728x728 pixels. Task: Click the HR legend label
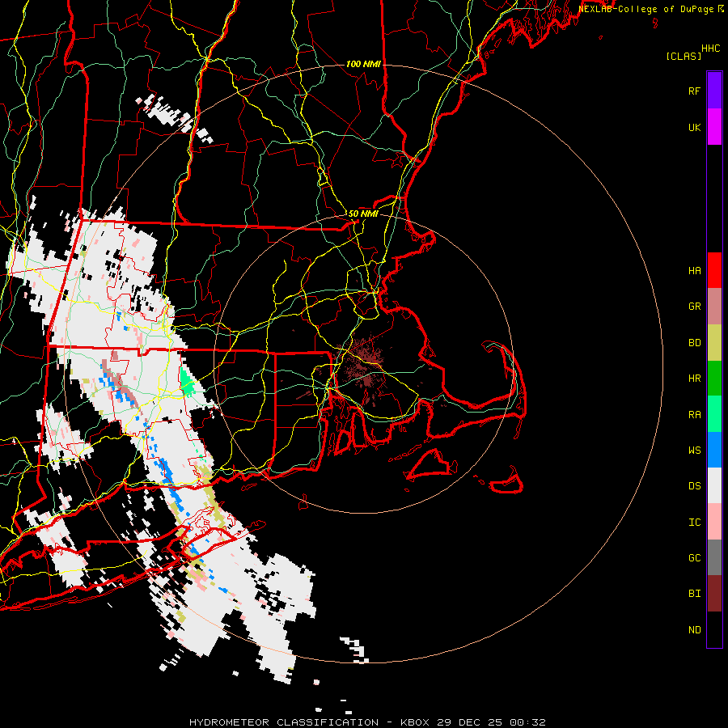694,379
